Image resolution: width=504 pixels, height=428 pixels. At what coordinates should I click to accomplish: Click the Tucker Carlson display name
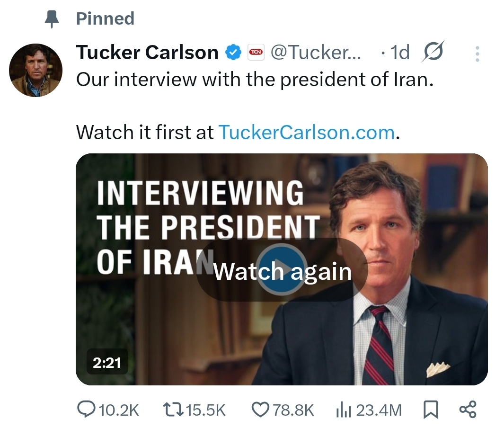pyautogui.click(x=147, y=52)
